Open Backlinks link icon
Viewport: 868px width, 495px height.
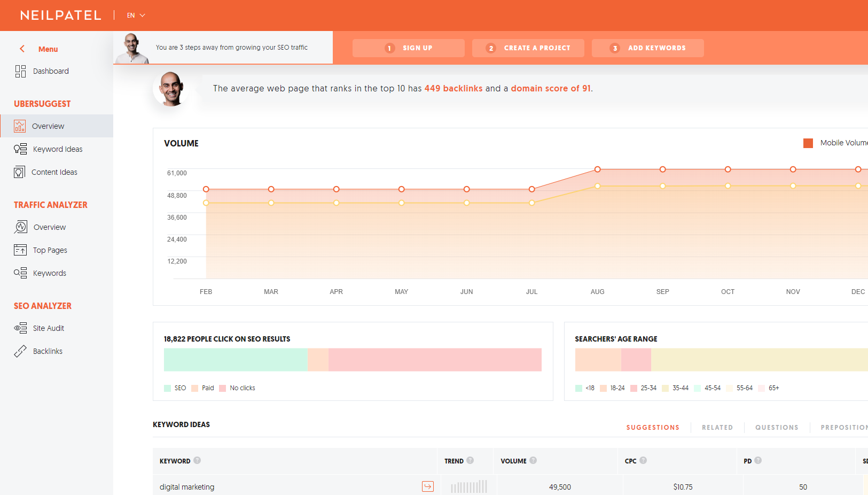pos(20,351)
